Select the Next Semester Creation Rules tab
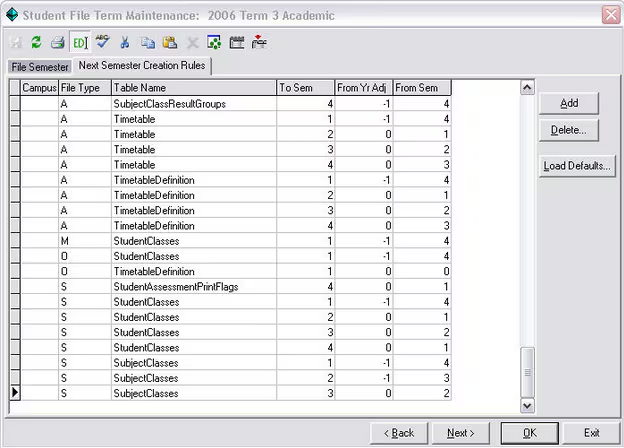The height and width of the screenshot is (448, 624). (142, 65)
